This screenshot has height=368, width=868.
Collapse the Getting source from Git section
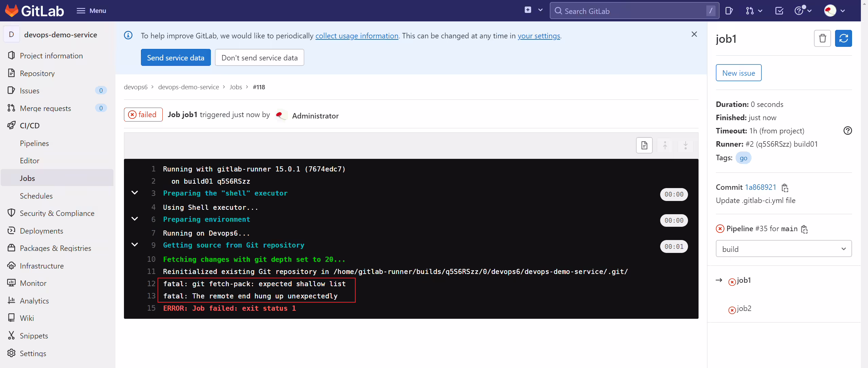pos(135,245)
